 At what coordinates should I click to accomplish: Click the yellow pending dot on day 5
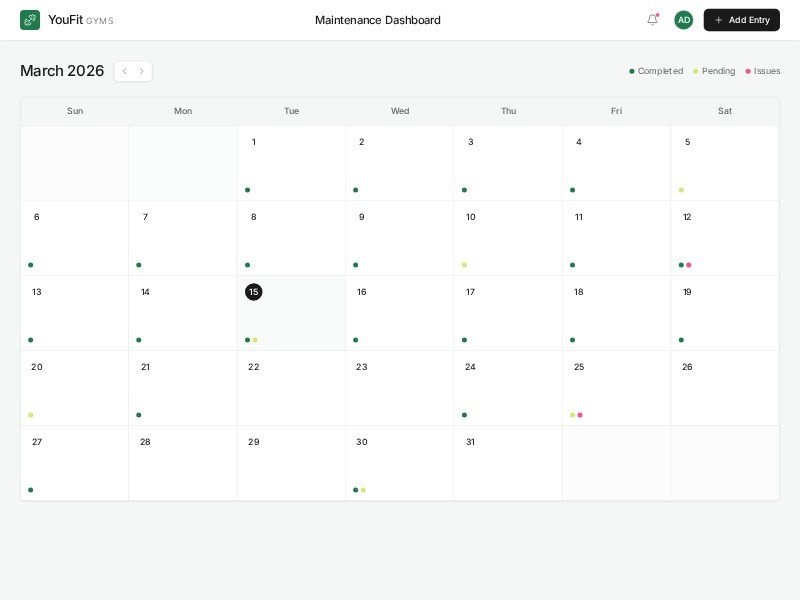coord(681,190)
